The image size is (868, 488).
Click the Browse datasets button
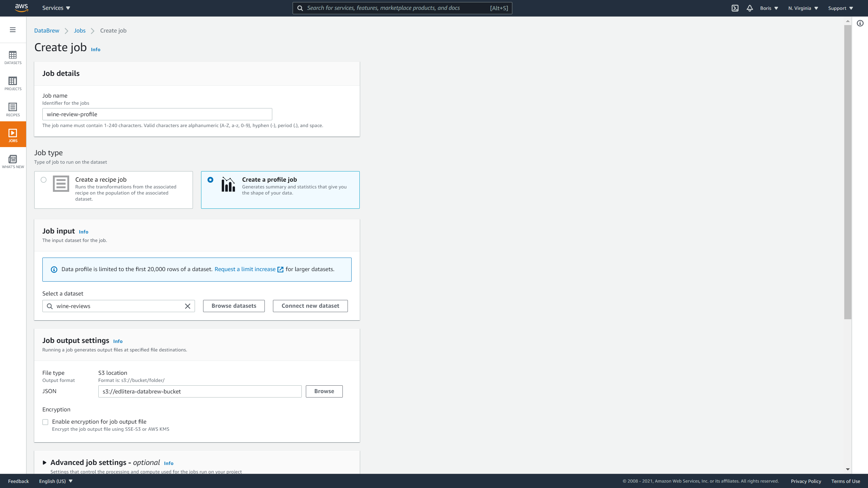(234, 306)
